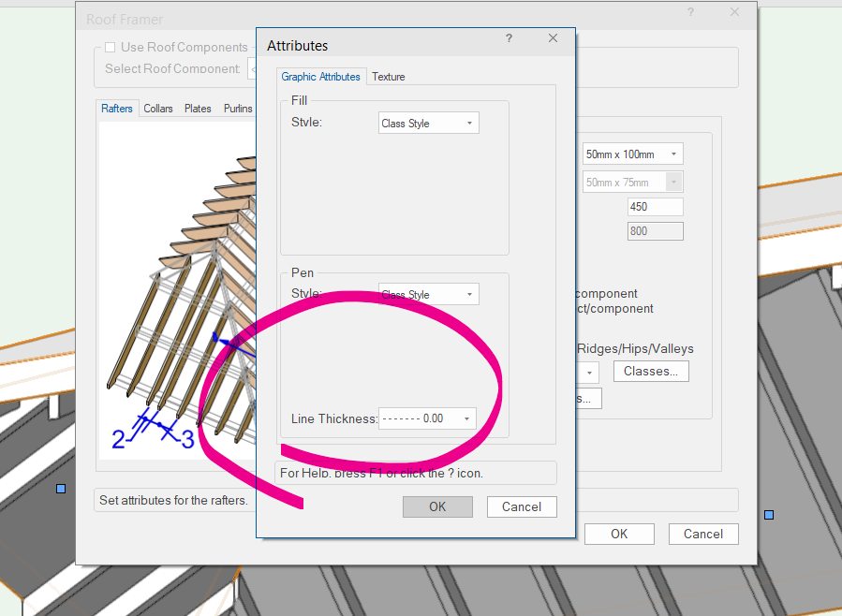Open the Pen Style dropdown
842x616 pixels.
pos(428,294)
